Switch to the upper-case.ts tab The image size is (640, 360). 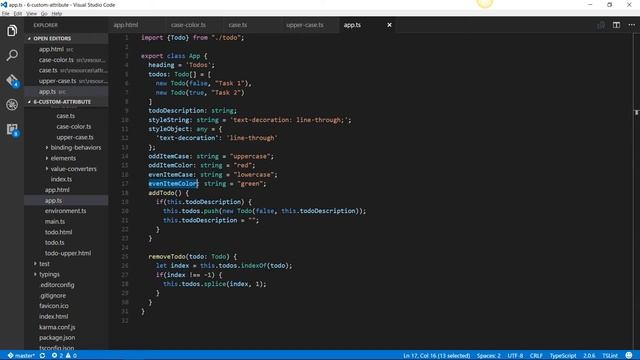(x=304, y=25)
